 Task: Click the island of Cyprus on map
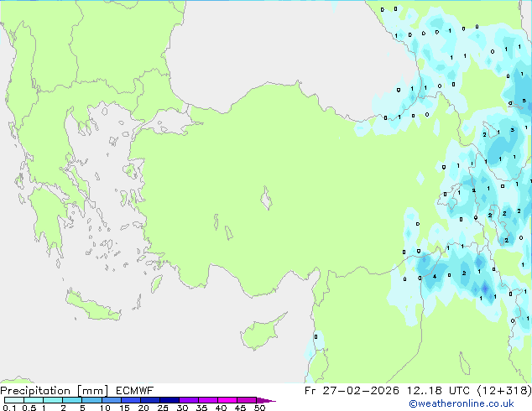pos(259,333)
